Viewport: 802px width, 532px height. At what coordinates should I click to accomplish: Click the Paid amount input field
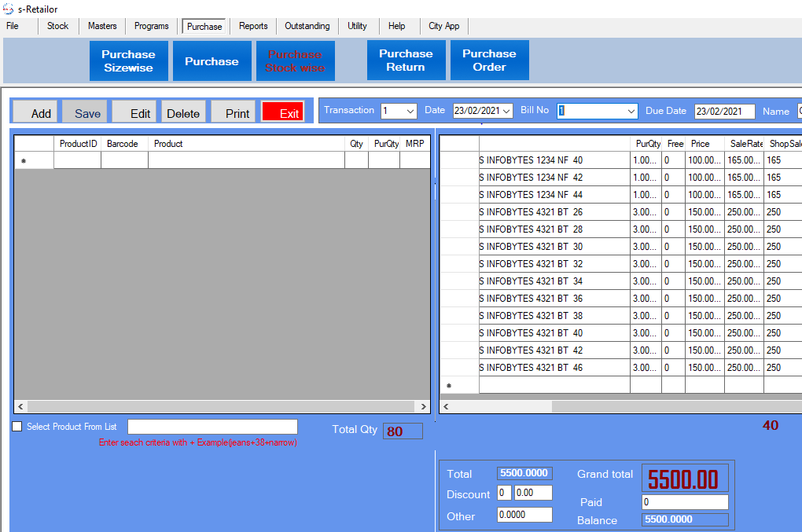685,502
